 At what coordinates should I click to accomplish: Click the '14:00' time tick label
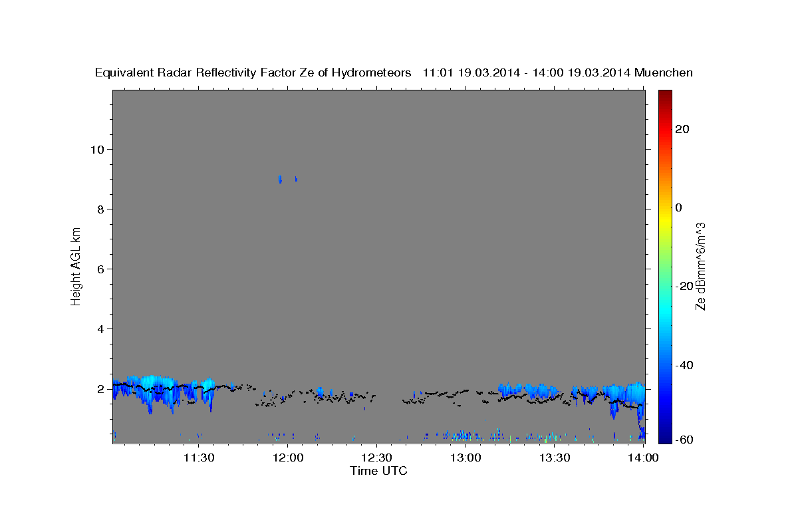tap(643, 458)
